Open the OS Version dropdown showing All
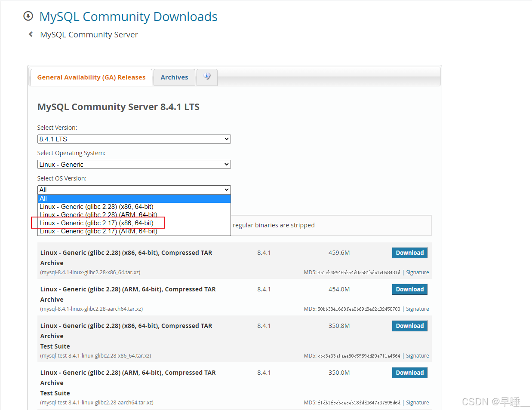This screenshot has width=532, height=410. point(134,190)
